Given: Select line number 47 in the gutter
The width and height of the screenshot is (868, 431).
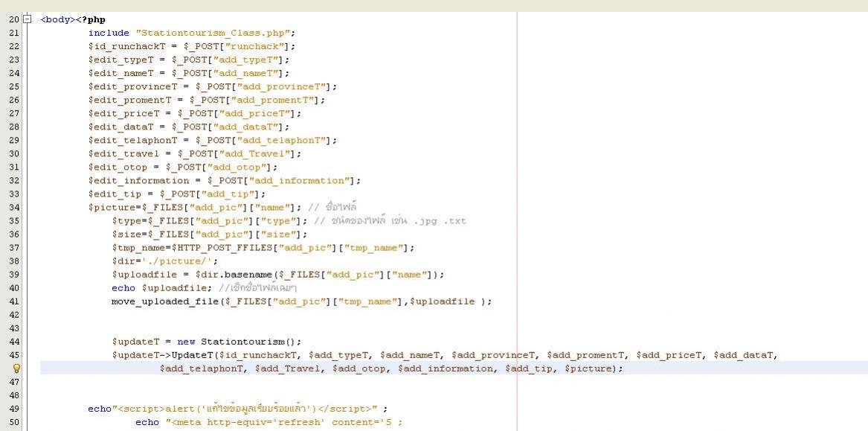Looking at the screenshot, I should tap(14, 382).
